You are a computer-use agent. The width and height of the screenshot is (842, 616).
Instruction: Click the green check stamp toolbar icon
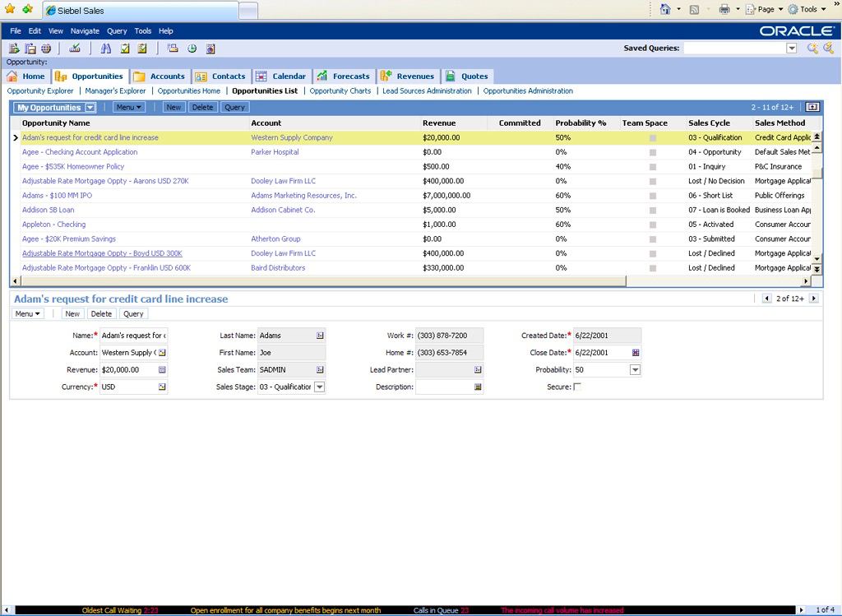click(75, 49)
